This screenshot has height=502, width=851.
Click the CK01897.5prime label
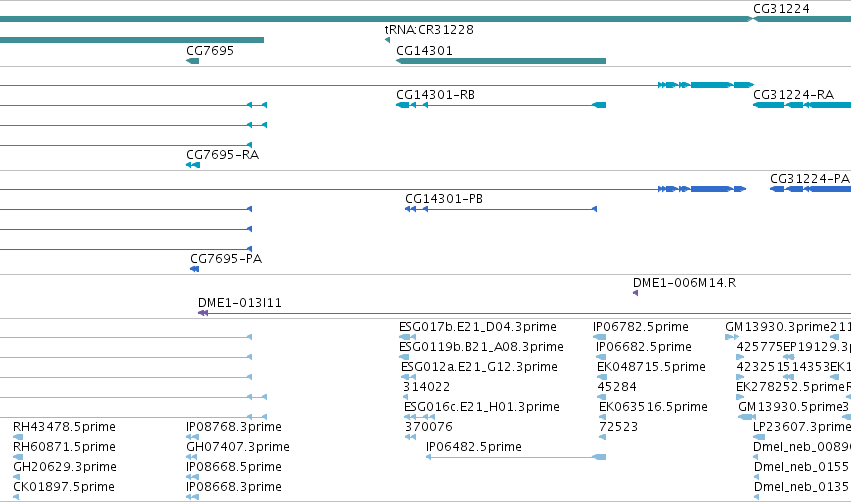pos(63,487)
